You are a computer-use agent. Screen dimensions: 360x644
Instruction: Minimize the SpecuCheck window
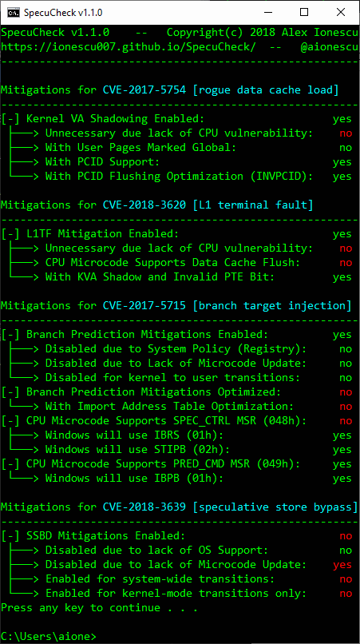point(267,12)
